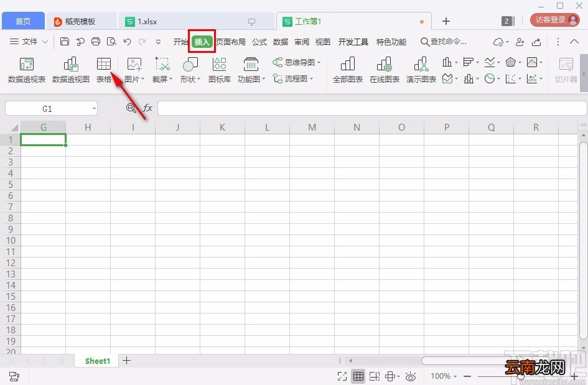Undo the last action

click(x=127, y=42)
